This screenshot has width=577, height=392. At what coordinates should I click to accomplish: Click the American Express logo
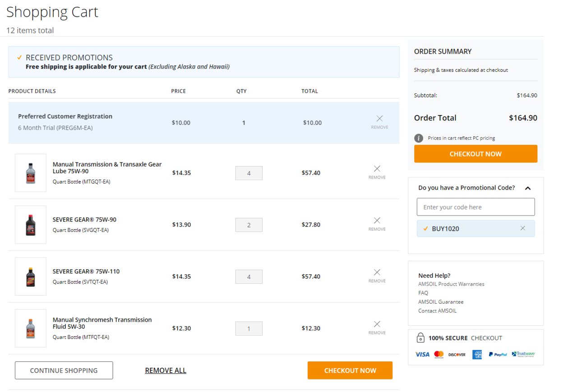(x=477, y=355)
